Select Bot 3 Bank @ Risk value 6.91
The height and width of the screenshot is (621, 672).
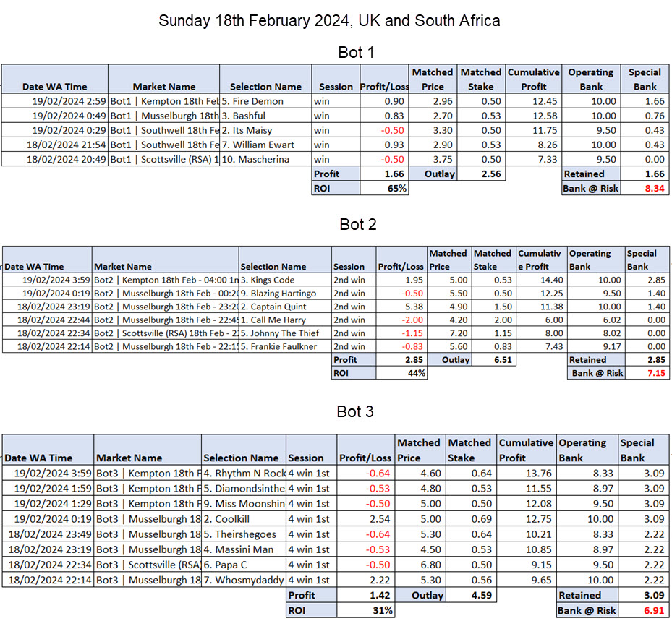(x=645, y=610)
